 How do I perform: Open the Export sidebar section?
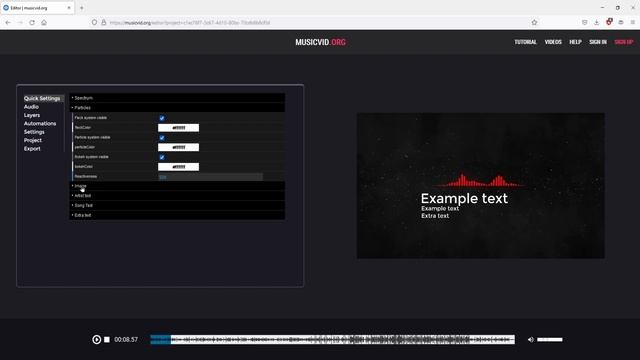32,149
